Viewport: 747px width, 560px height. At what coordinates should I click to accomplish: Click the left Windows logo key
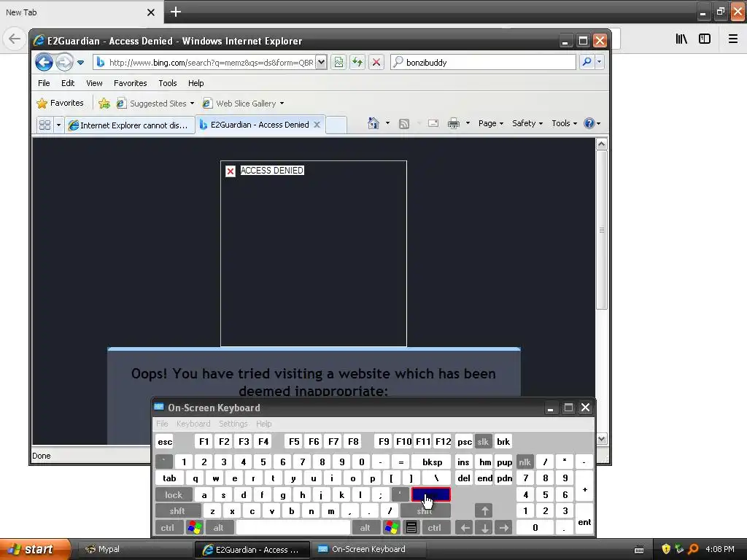[195, 528]
